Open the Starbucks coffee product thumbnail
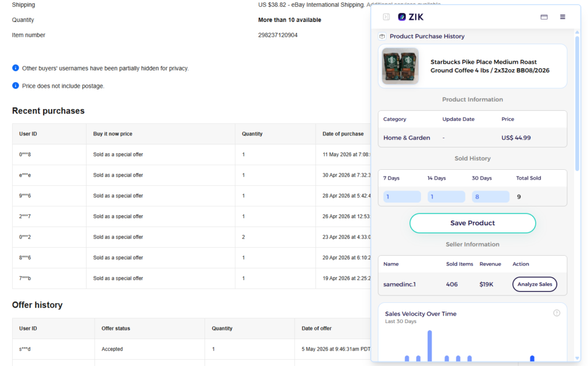Viewport: 588px width, 366px height. click(400, 66)
